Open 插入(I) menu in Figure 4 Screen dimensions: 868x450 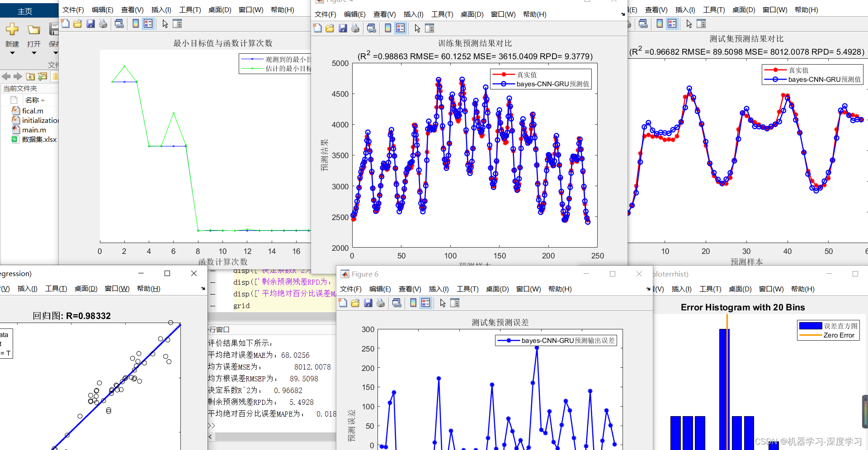414,14
